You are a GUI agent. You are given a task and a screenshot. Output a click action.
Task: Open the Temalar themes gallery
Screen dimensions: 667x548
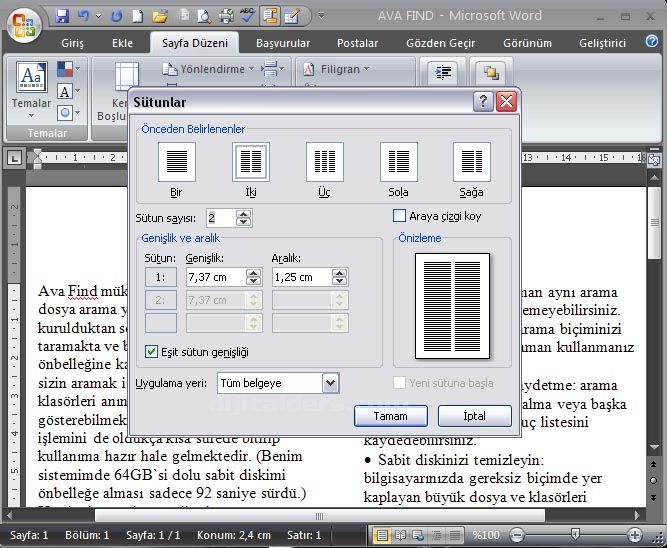(x=31, y=90)
